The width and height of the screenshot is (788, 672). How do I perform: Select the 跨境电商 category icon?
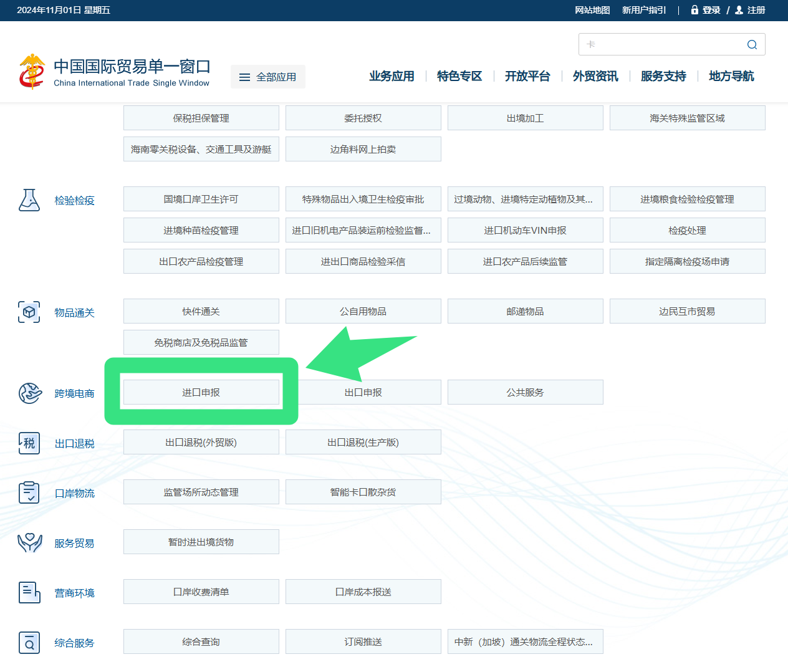(x=29, y=392)
